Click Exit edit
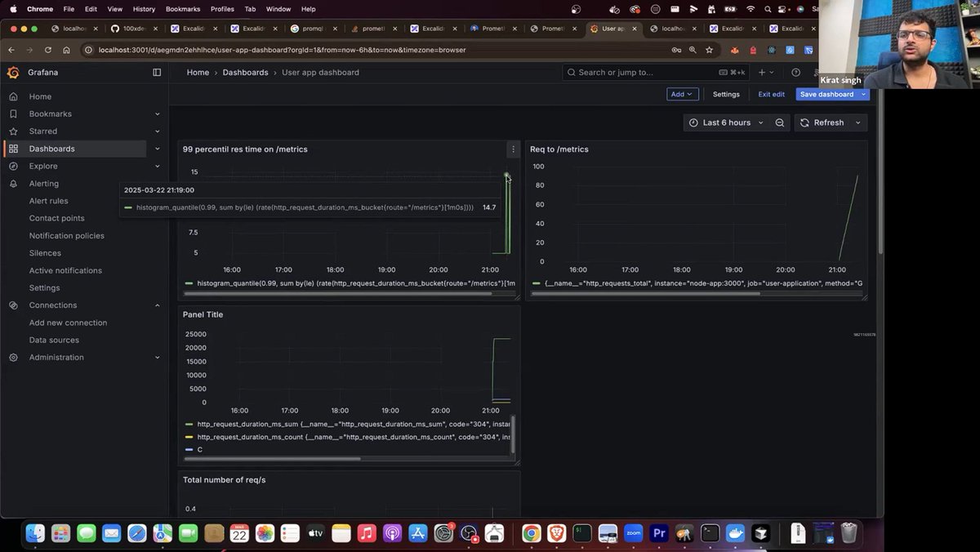The width and height of the screenshot is (980, 552). point(771,95)
